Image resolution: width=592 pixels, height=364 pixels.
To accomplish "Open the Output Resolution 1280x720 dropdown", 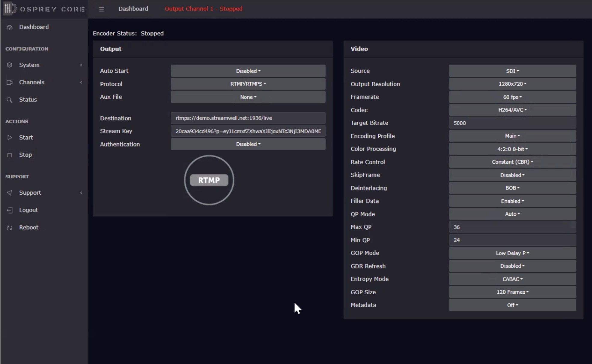I will pyautogui.click(x=512, y=84).
